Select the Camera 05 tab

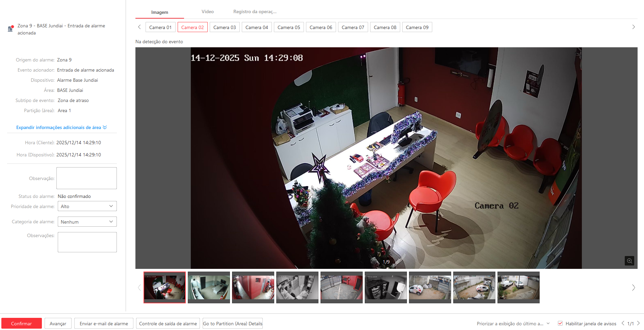[289, 27]
